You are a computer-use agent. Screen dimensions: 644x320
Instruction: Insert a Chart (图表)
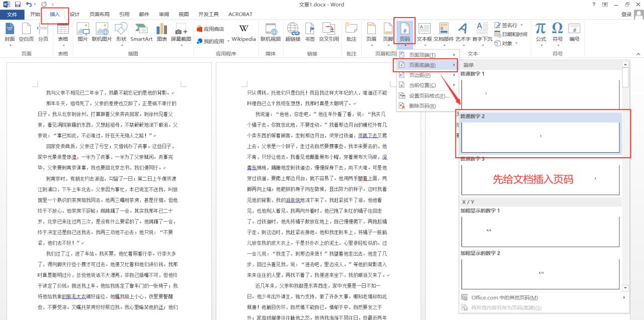coord(162,33)
